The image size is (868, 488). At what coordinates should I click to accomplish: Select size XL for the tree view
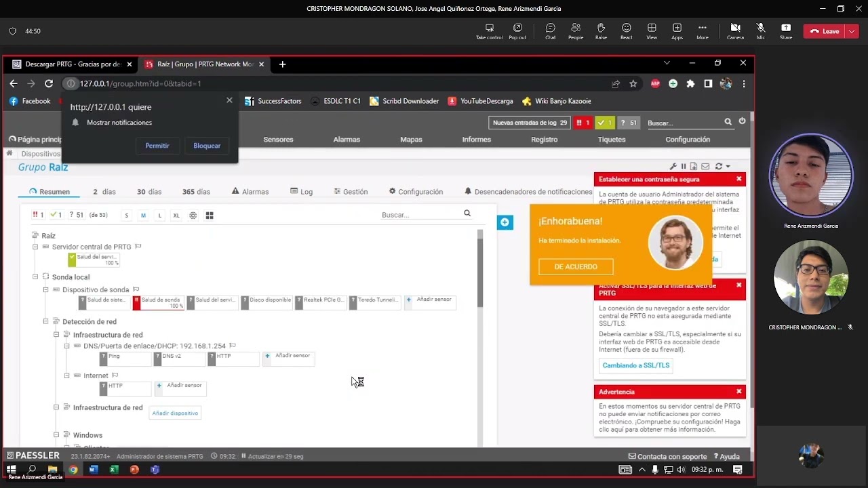pos(176,216)
